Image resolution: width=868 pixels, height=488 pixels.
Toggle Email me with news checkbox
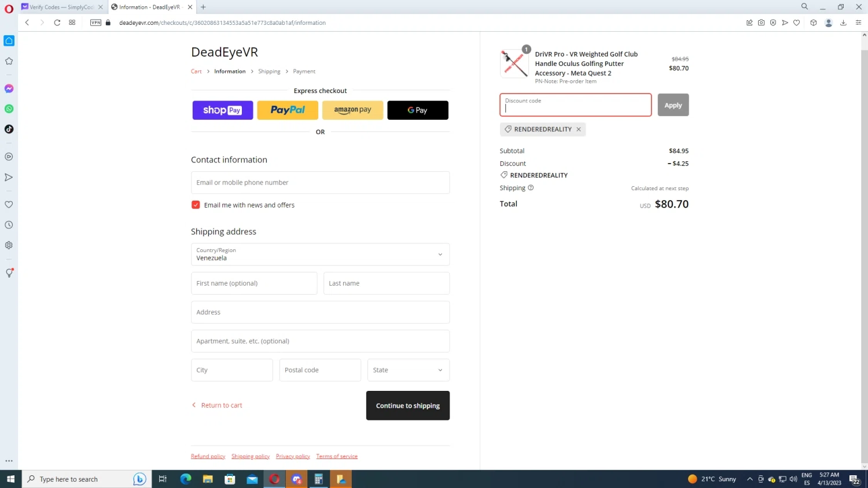coord(196,205)
